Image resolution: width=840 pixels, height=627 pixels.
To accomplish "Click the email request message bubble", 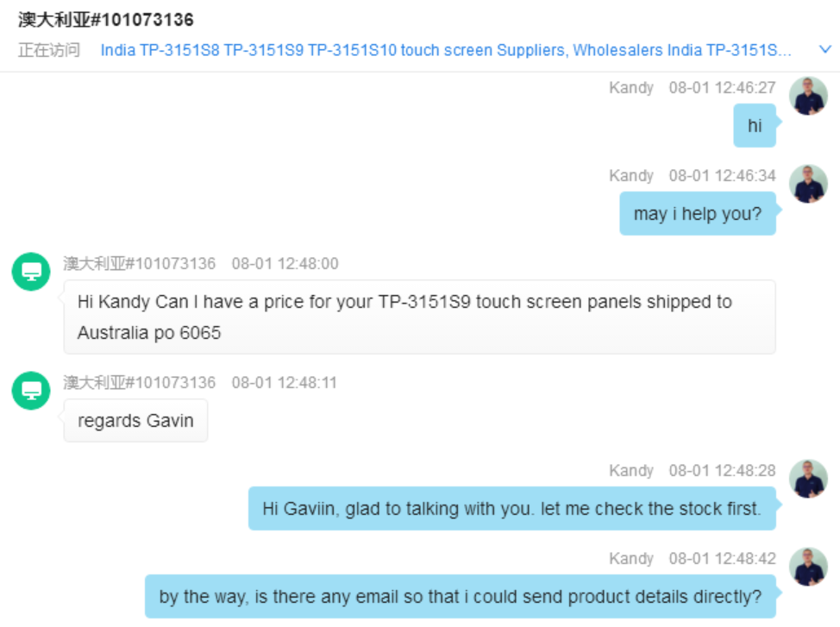I will point(461,597).
